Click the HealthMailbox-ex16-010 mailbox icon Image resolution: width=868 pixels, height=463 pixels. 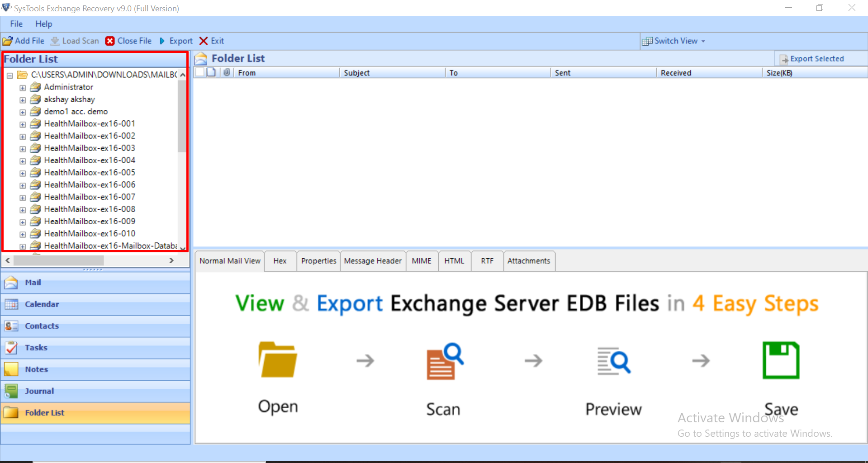tap(35, 233)
